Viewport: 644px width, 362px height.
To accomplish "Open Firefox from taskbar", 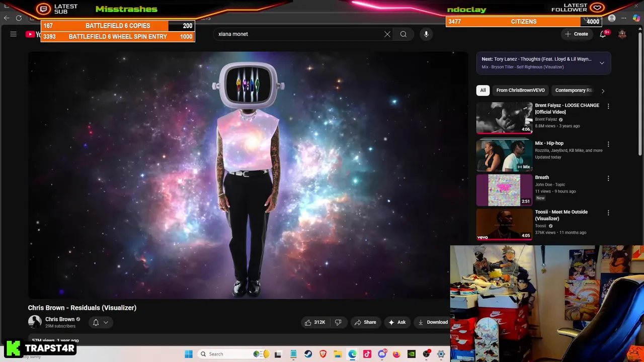I will pos(396,354).
